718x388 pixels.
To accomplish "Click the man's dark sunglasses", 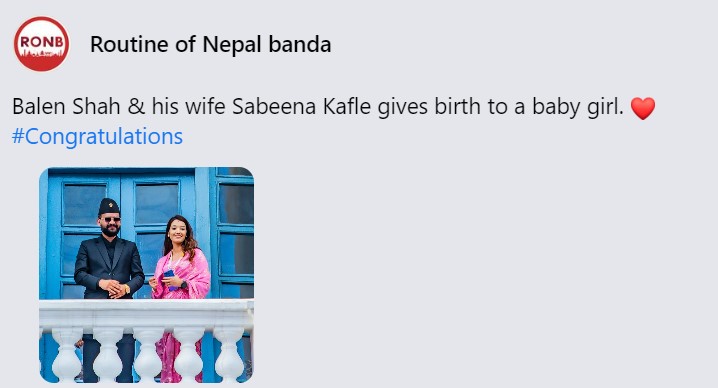I will pyautogui.click(x=110, y=220).
